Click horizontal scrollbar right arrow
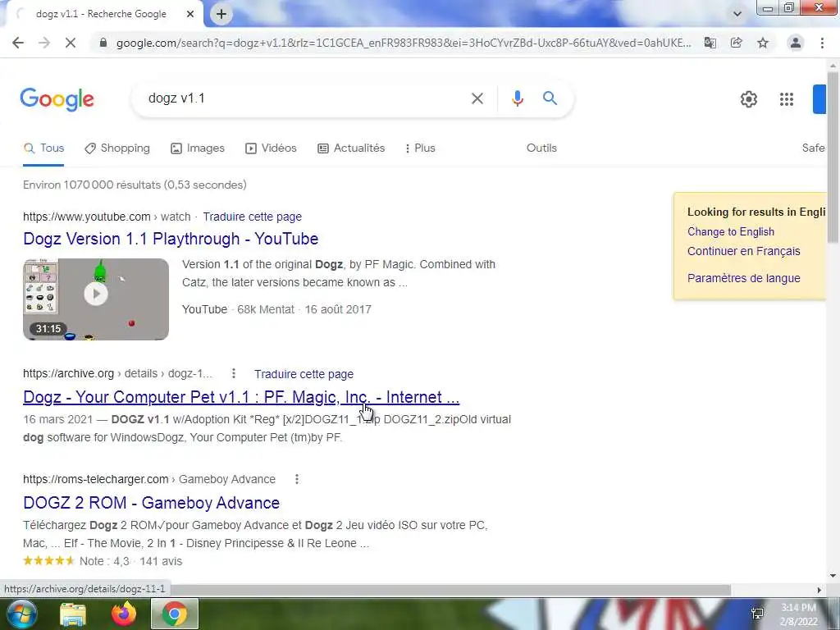840x630 pixels. click(819, 590)
